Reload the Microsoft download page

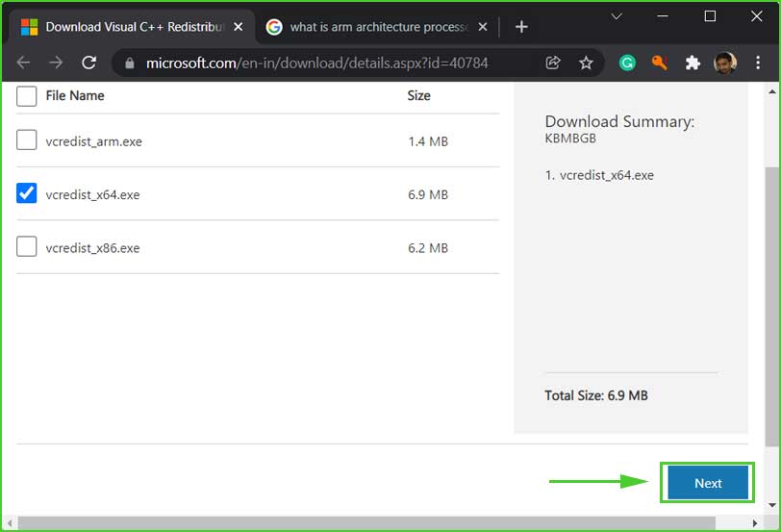pyautogui.click(x=89, y=63)
